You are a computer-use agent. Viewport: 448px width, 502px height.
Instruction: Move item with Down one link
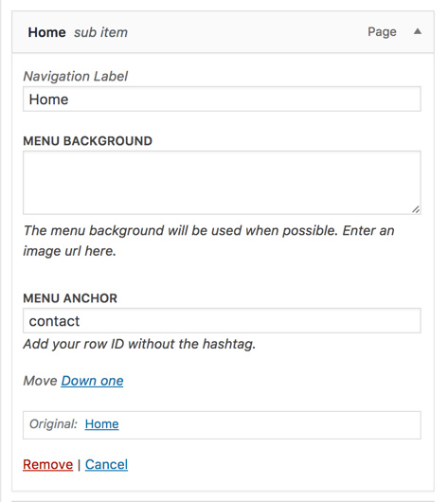[92, 381]
